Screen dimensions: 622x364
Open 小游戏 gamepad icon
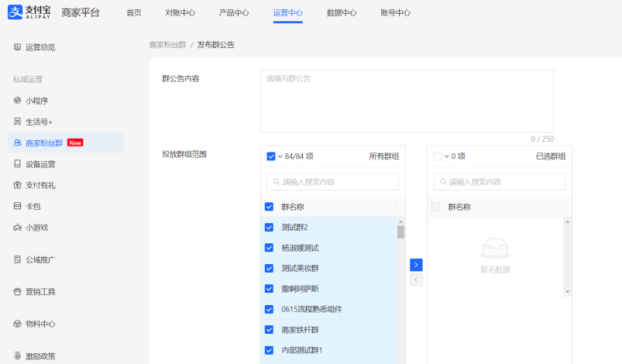[x=17, y=228]
